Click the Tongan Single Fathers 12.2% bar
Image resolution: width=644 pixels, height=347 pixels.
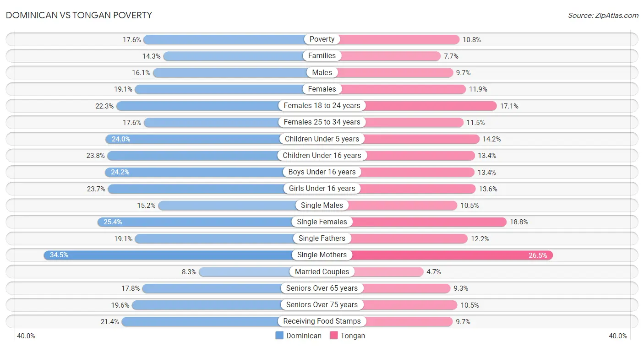coord(395,239)
